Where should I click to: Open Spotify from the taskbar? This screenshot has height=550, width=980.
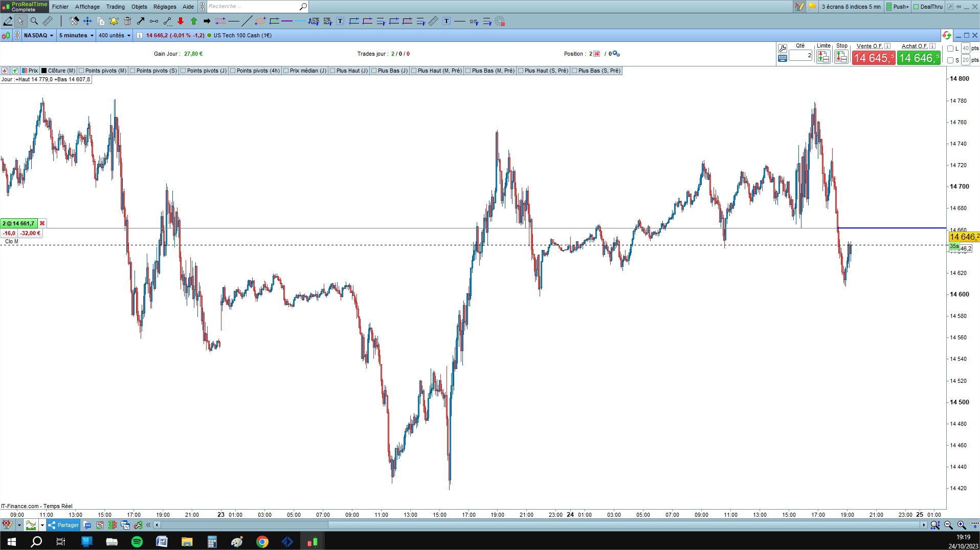click(x=137, y=541)
